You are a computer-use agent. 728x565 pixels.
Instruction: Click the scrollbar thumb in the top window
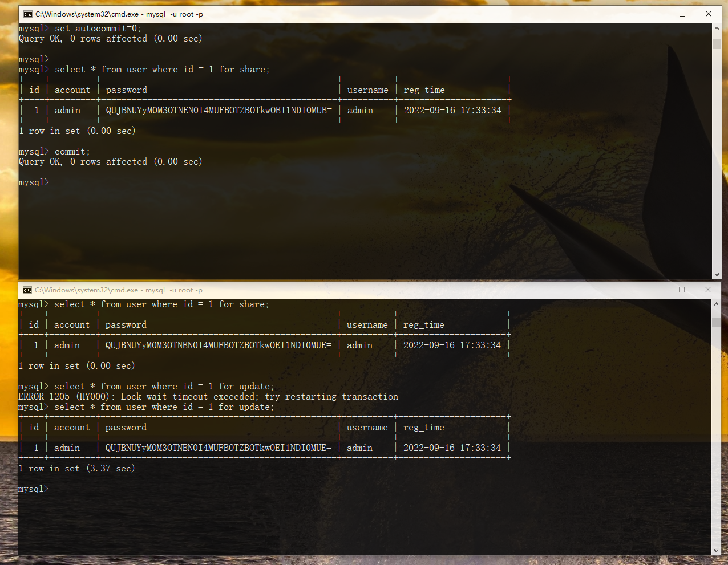coord(717,44)
